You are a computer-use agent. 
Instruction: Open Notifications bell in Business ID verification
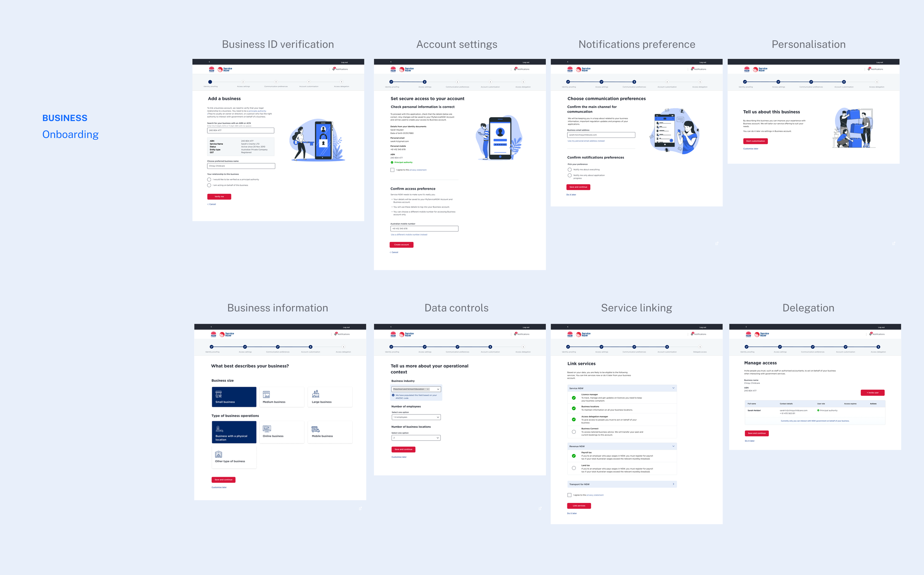click(x=334, y=69)
